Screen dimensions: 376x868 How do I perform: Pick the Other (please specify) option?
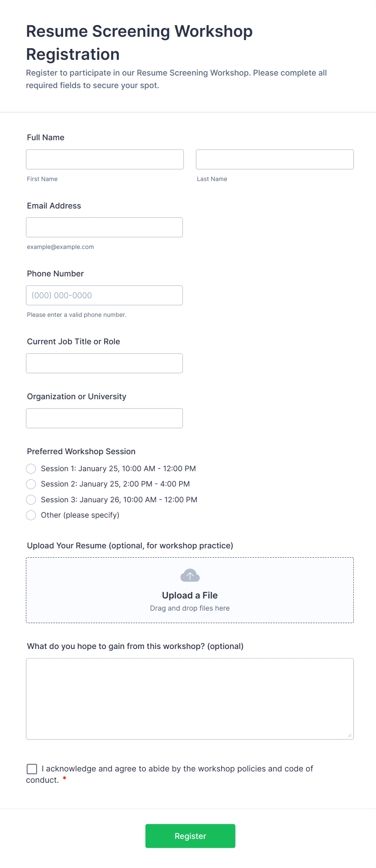pyautogui.click(x=31, y=515)
